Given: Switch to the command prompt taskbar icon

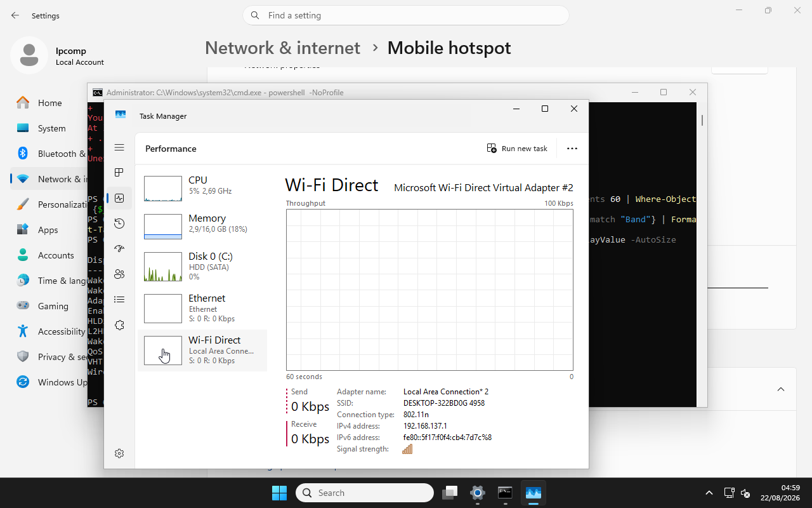Looking at the screenshot, I should point(505,493).
